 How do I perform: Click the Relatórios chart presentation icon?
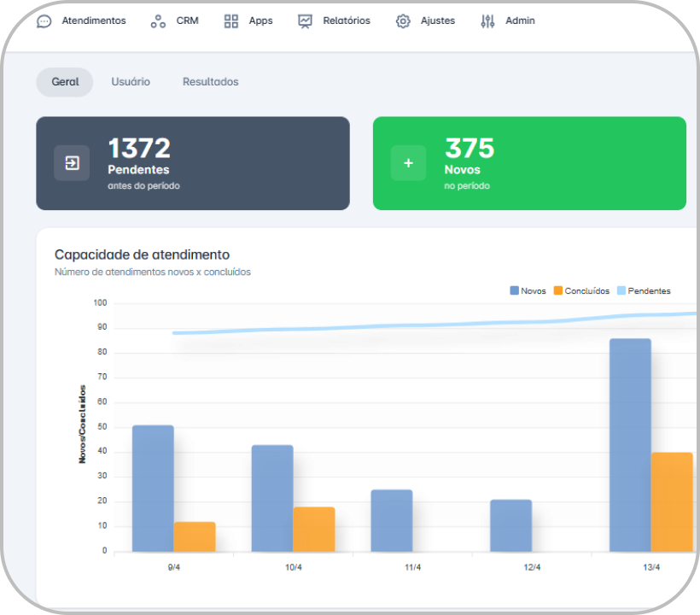coord(306,21)
